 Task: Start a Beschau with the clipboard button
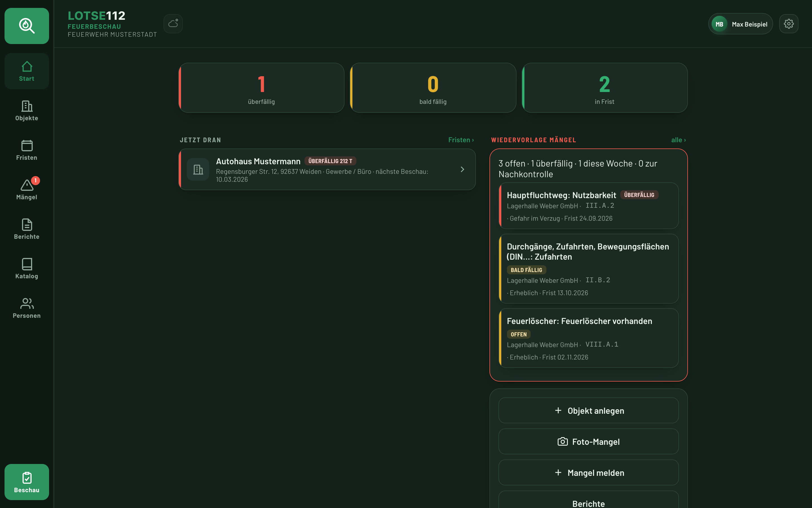[x=27, y=482]
